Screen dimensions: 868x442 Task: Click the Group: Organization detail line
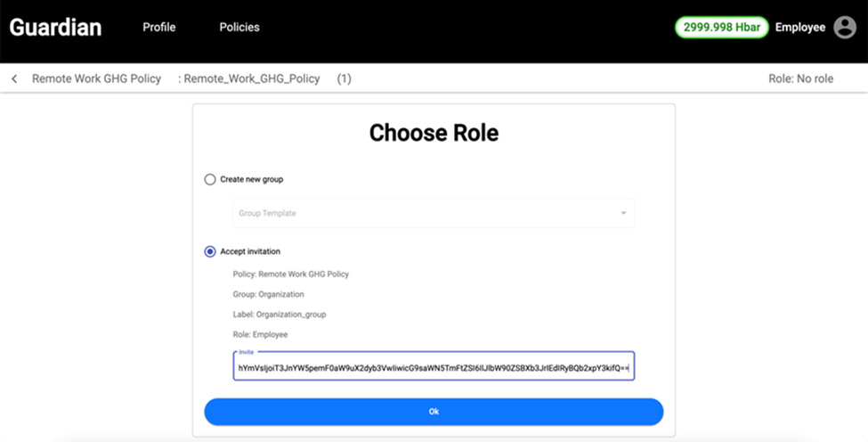268,294
